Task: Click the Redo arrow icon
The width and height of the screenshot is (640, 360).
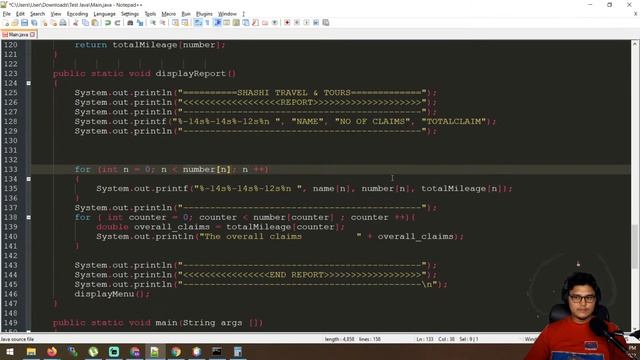Action: point(118,22)
